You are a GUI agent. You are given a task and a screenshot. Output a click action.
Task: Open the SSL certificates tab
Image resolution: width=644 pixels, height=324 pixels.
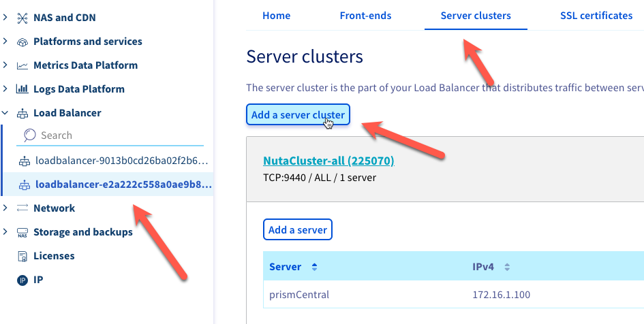click(596, 16)
